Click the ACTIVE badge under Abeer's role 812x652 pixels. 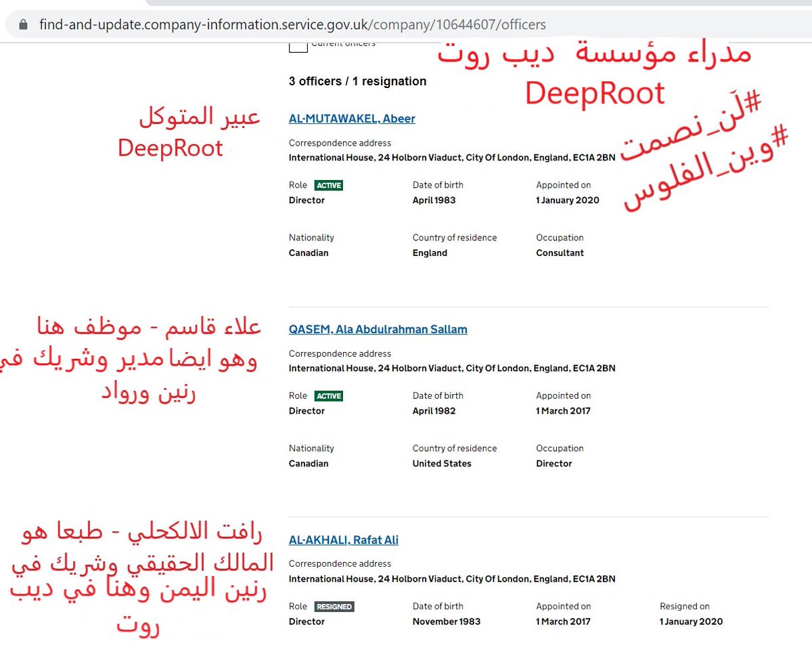pyautogui.click(x=330, y=185)
